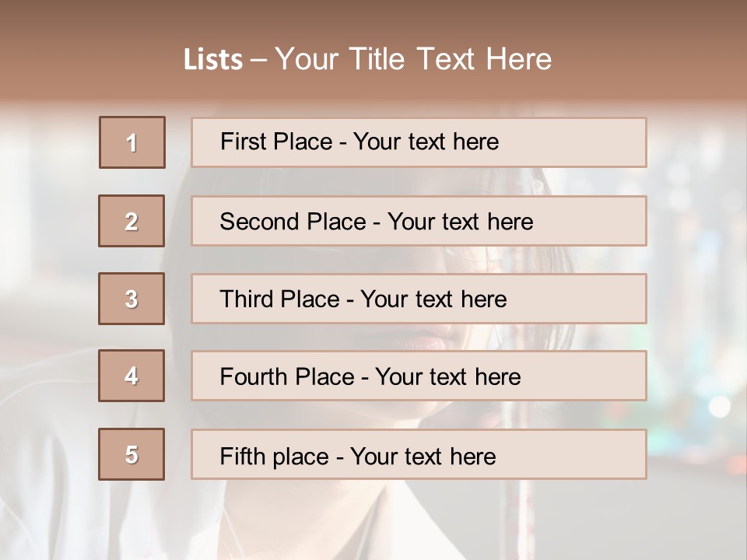Select the number 2 square
747x560 pixels.
(x=132, y=221)
